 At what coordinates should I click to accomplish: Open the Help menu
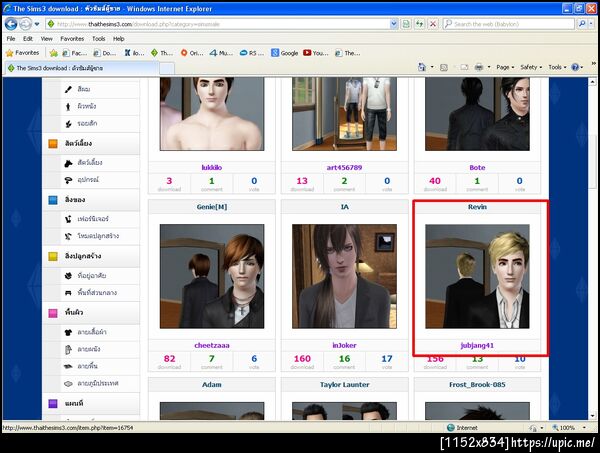pos(119,39)
